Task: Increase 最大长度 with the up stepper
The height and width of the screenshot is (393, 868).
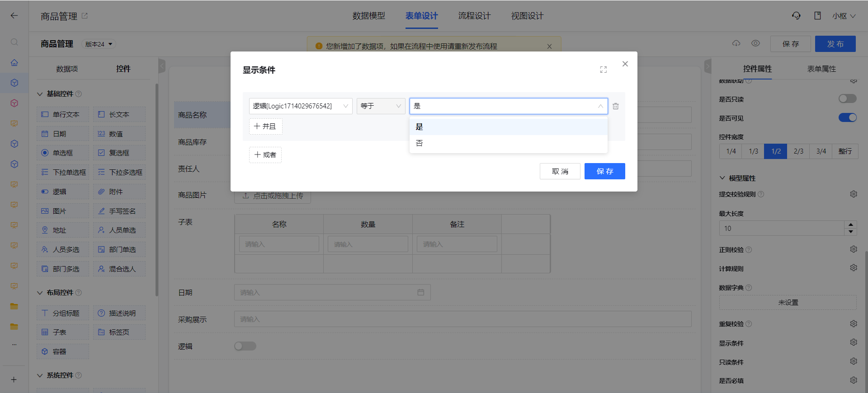Action: 851,225
